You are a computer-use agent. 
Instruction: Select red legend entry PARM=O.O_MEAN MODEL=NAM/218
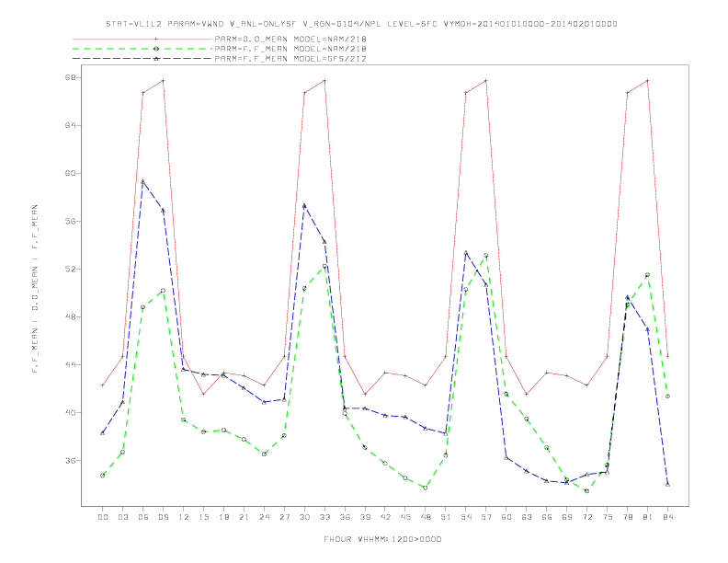[x=290, y=39]
